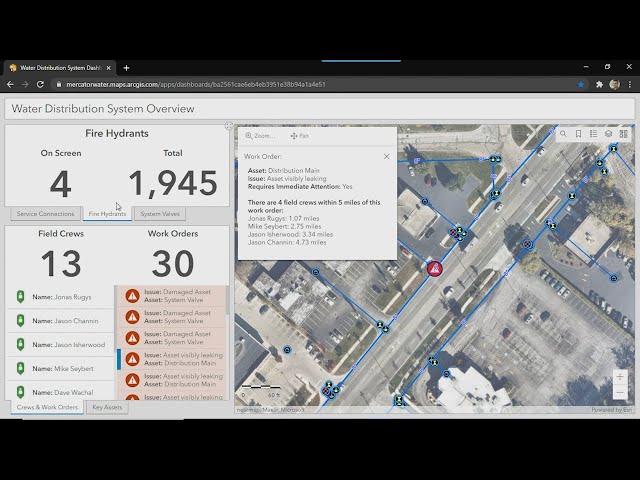Select the Key Assets tab

(107, 407)
